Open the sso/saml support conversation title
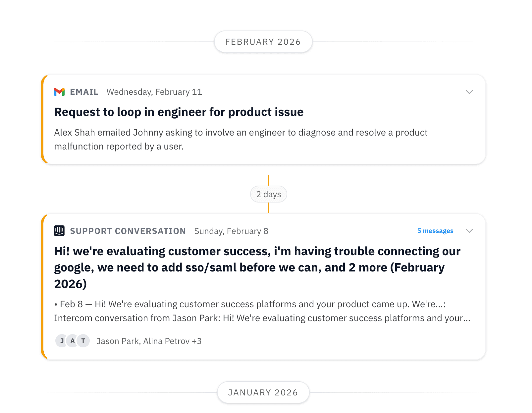 tap(257, 267)
